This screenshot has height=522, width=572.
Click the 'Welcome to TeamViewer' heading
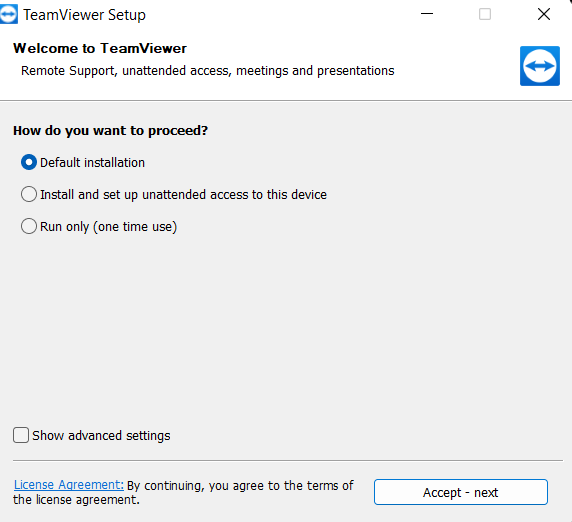click(100, 49)
